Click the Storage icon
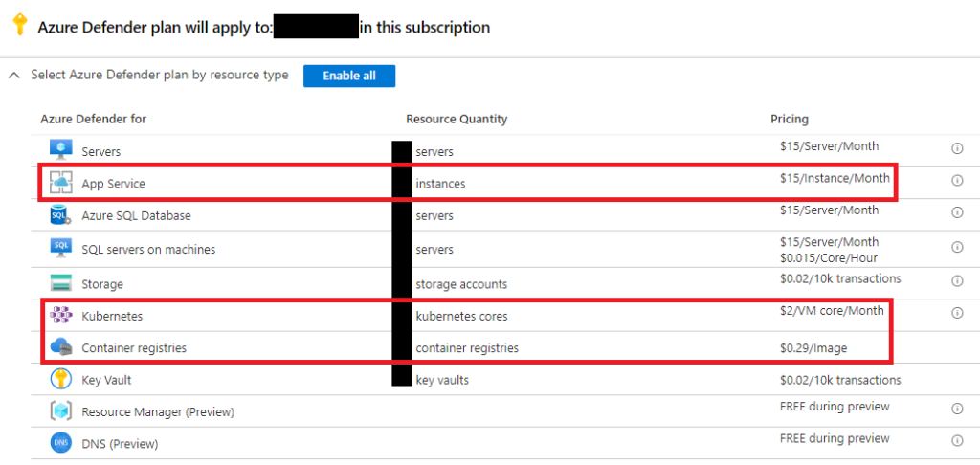Viewport: 980px width, 465px height. point(61,284)
